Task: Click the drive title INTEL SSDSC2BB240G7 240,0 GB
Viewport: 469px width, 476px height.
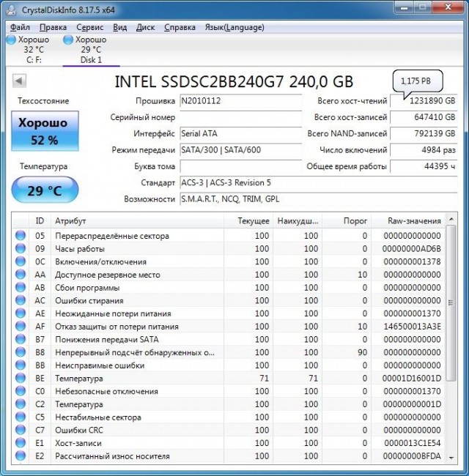Action: [x=234, y=81]
